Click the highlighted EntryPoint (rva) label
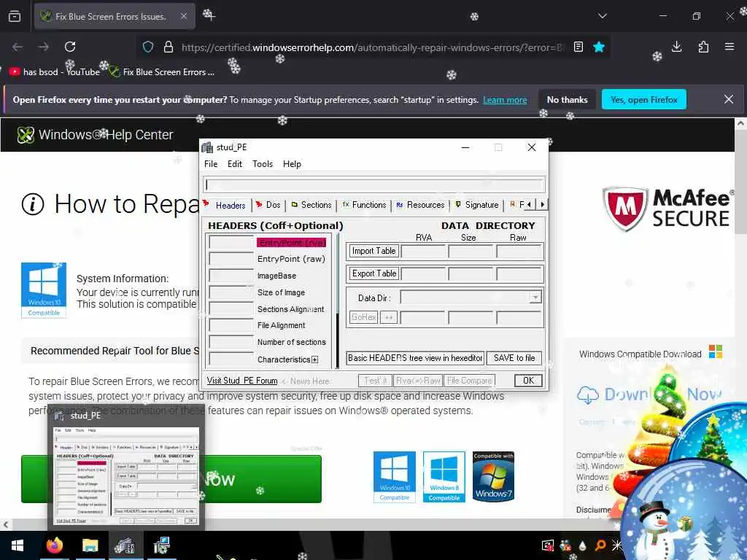 292,243
